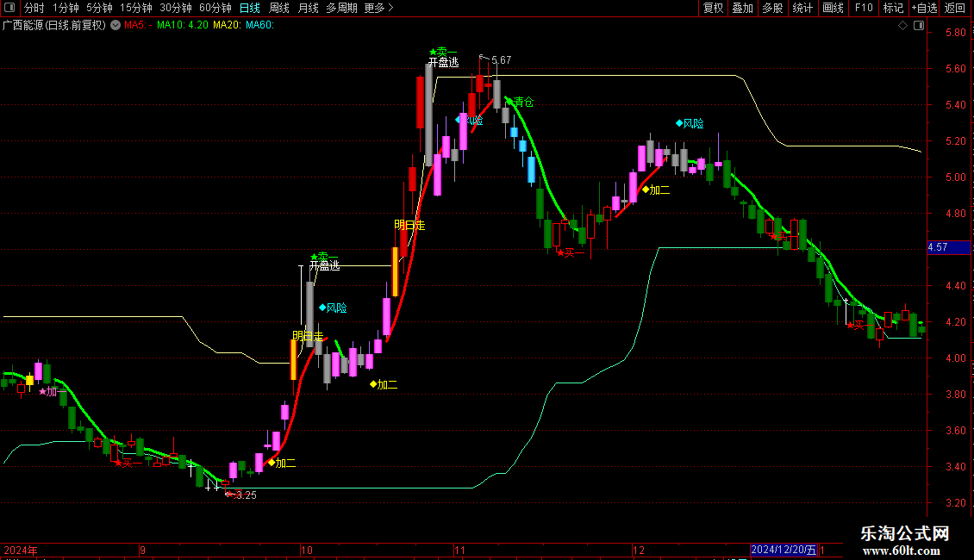Toggle the right info panel icon
Viewport: 974px width, 560px height.
[919, 26]
